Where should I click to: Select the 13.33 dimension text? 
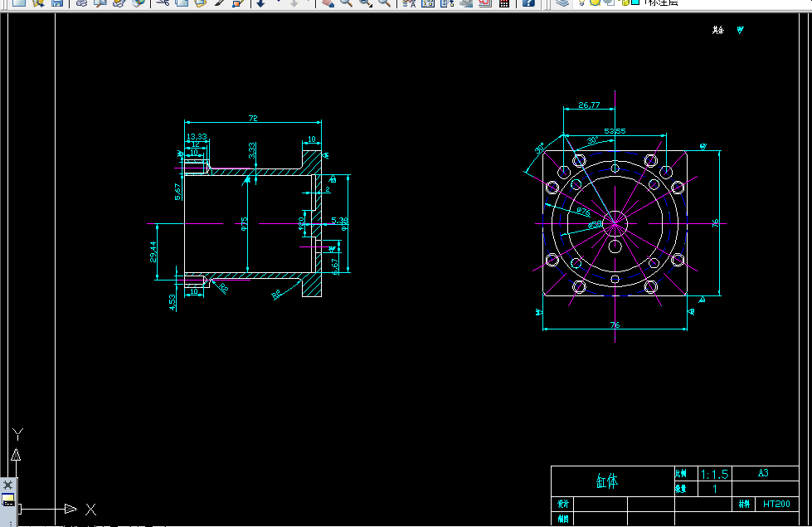click(197, 136)
